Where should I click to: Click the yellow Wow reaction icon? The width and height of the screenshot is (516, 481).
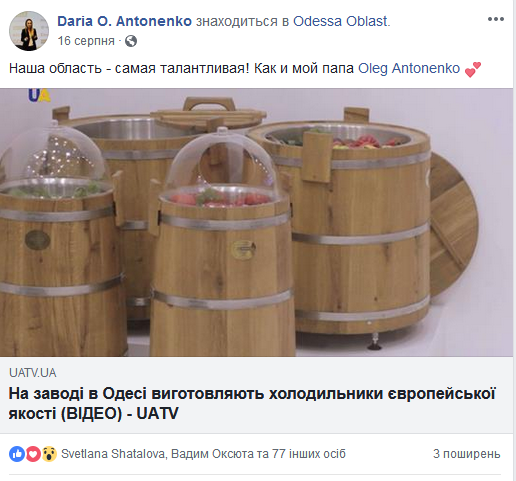(49, 454)
